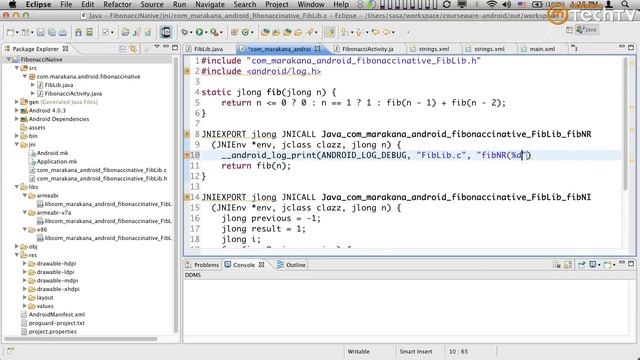Close the com_marakana_androi editor tab
The height and width of the screenshot is (360, 640).
coord(318,49)
